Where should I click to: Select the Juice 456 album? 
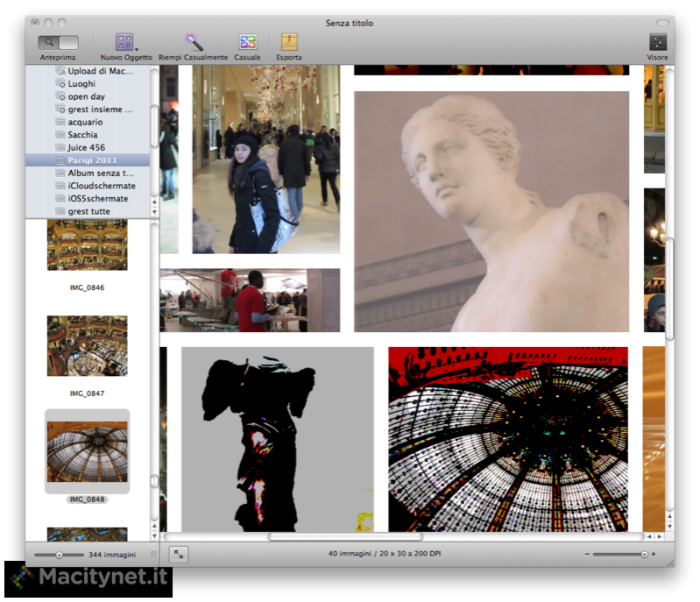click(x=88, y=147)
